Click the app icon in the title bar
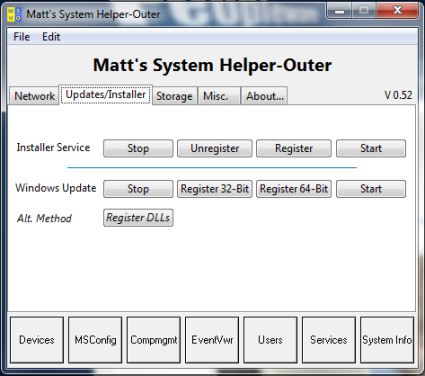Screen dimensions: 425x376 point(14,14)
